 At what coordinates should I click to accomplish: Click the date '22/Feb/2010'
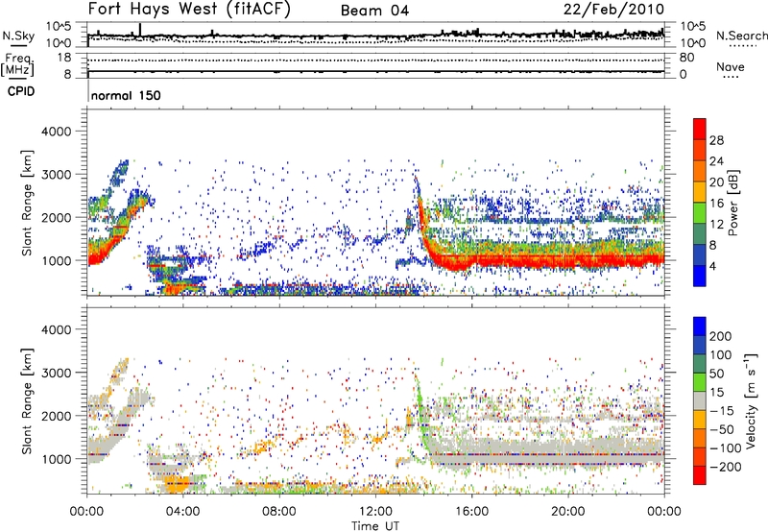(x=613, y=9)
